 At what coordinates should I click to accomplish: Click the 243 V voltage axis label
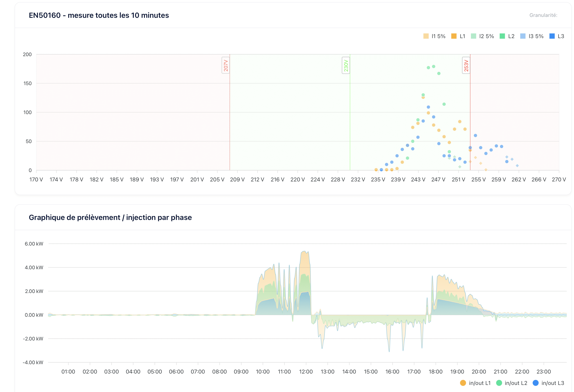coord(418,180)
